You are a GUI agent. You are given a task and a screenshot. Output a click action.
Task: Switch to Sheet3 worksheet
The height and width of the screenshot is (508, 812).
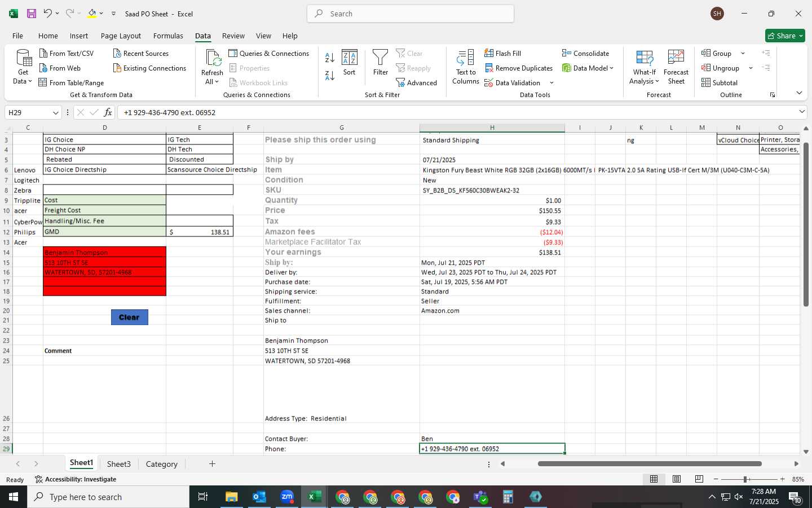tap(118, 464)
